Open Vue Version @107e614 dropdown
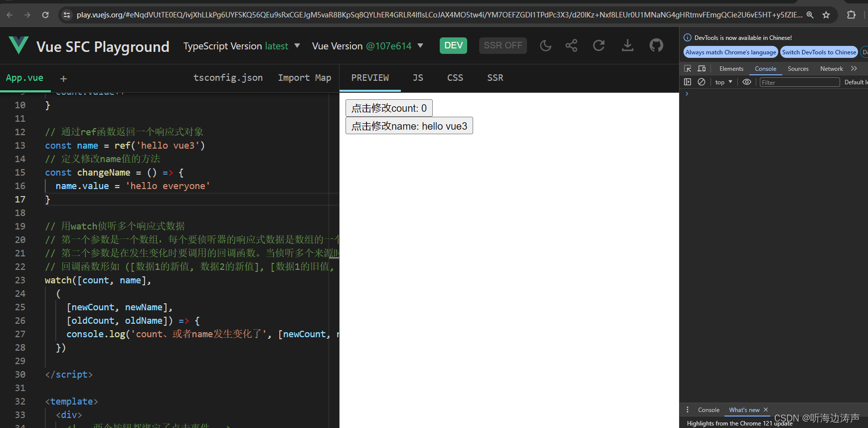The height and width of the screenshot is (428, 868). pyautogui.click(x=368, y=46)
